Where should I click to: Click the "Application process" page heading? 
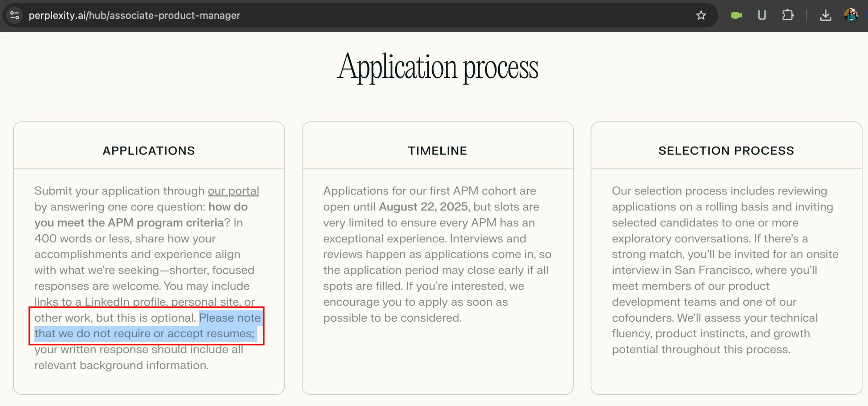(x=437, y=67)
